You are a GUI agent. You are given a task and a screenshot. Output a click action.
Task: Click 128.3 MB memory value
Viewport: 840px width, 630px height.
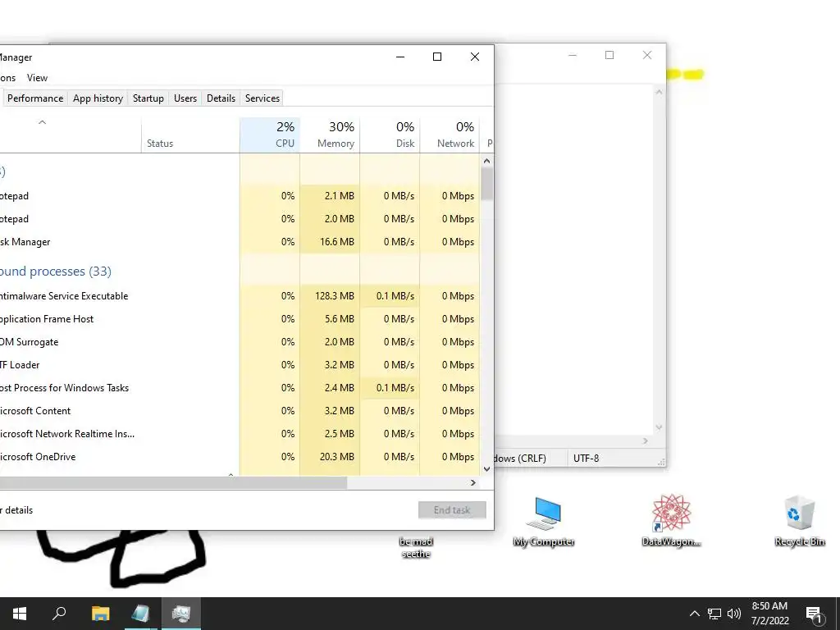coord(335,295)
